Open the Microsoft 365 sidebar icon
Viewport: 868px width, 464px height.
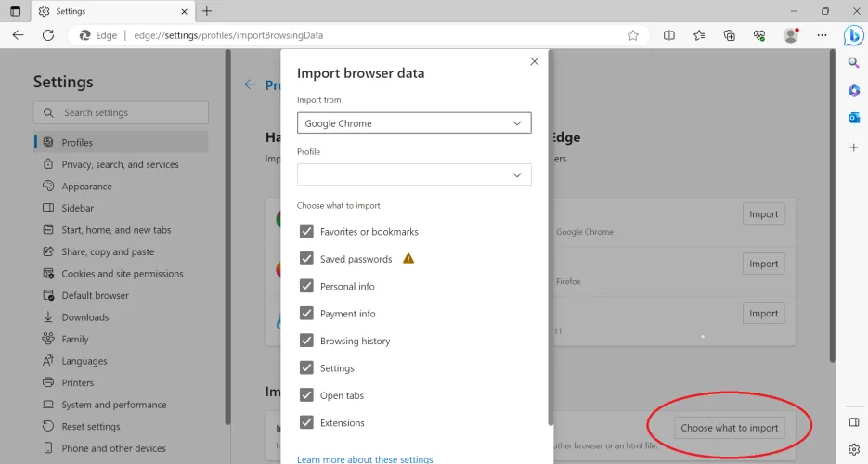click(854, 90)
